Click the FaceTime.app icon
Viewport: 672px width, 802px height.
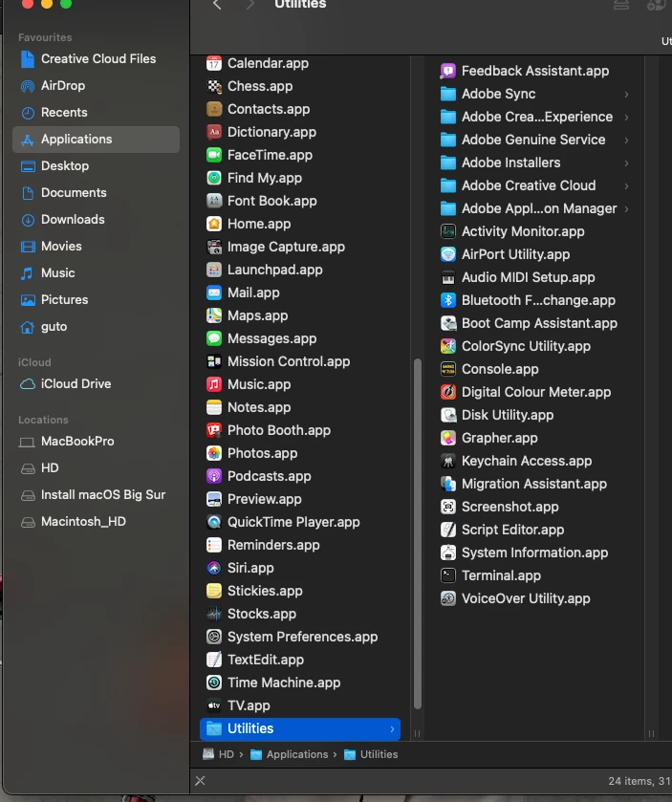214,155
